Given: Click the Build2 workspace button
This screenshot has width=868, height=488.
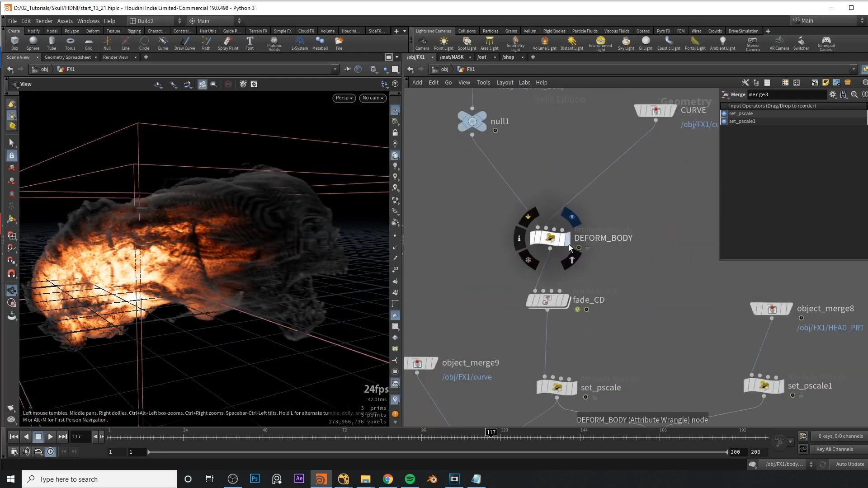Looking at the screenshot, I should click(x=146, y=21).
